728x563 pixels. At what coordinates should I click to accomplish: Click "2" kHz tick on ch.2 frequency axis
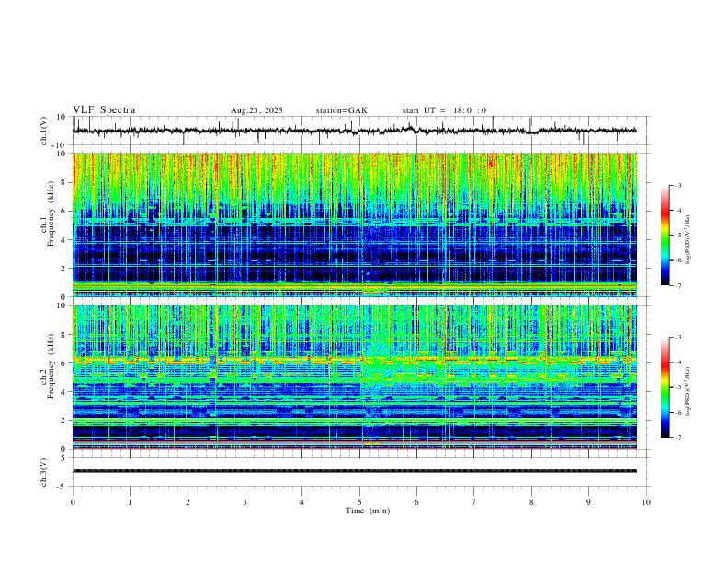pos(63,420)
